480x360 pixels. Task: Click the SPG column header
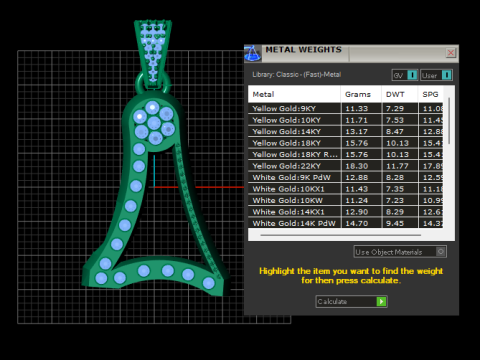[430, 94]
